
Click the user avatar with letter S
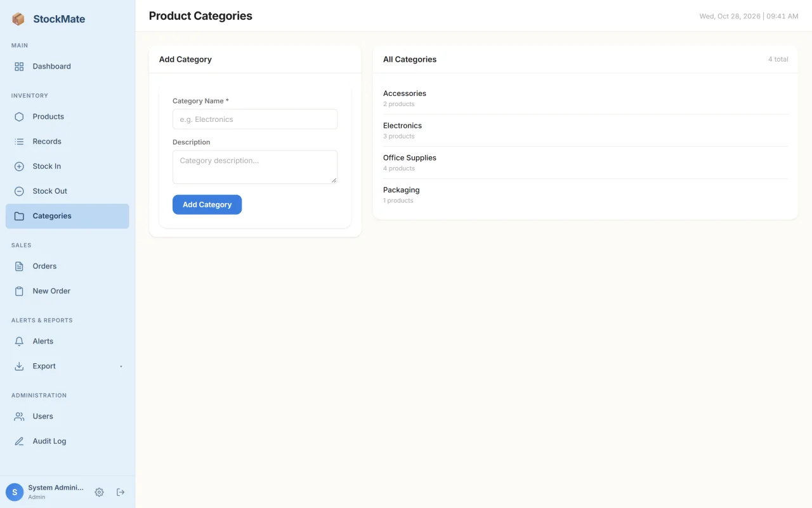[15, 492]
